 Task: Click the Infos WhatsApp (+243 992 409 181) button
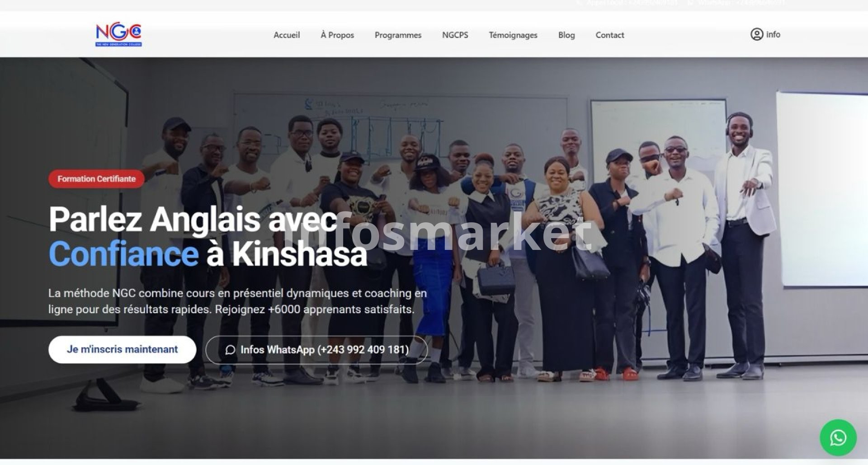click(x=316, y=350)
